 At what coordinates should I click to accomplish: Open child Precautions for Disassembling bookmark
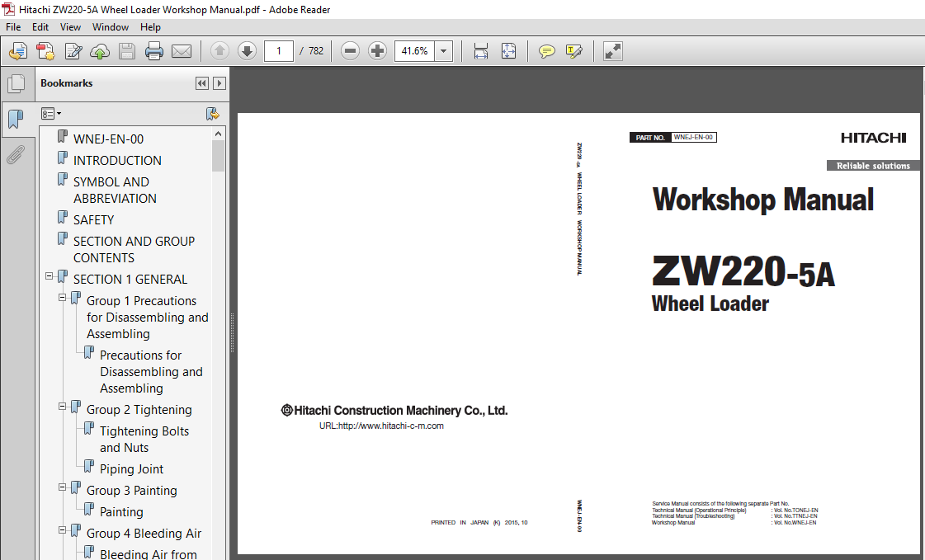(x=151, y=372)
